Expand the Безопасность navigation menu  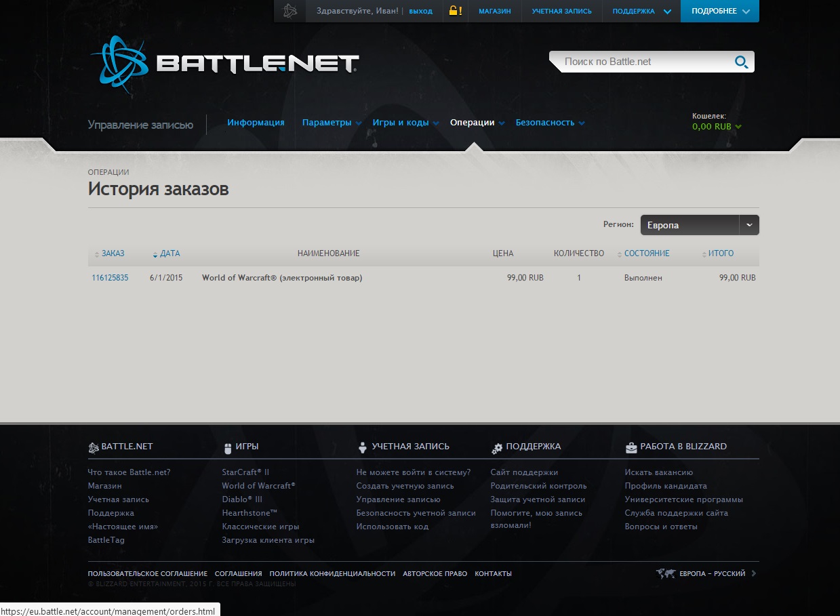click(x=551, y=123)
